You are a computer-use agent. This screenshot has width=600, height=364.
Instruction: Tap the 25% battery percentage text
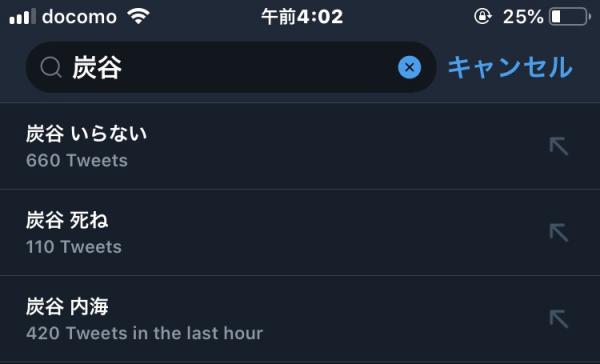tap(523, 17)
